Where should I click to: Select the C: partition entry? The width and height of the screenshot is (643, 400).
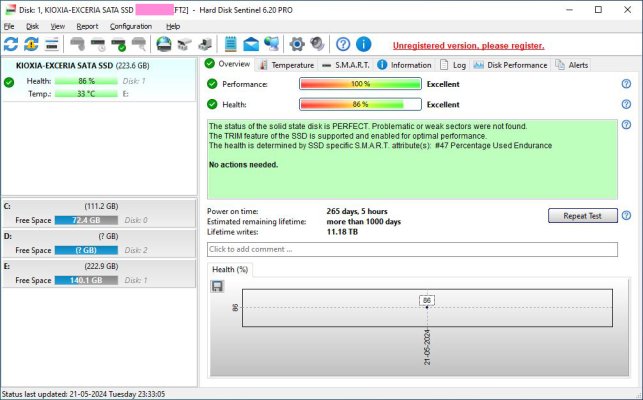[99, 213]
